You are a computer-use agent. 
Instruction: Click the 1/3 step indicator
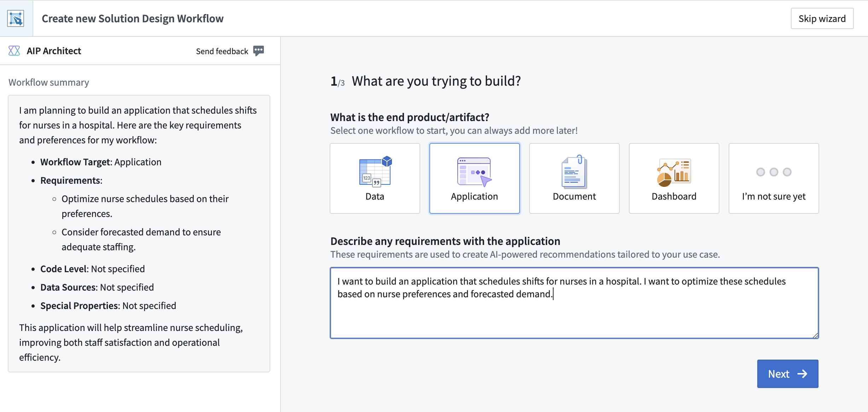(x=337, y=81)
